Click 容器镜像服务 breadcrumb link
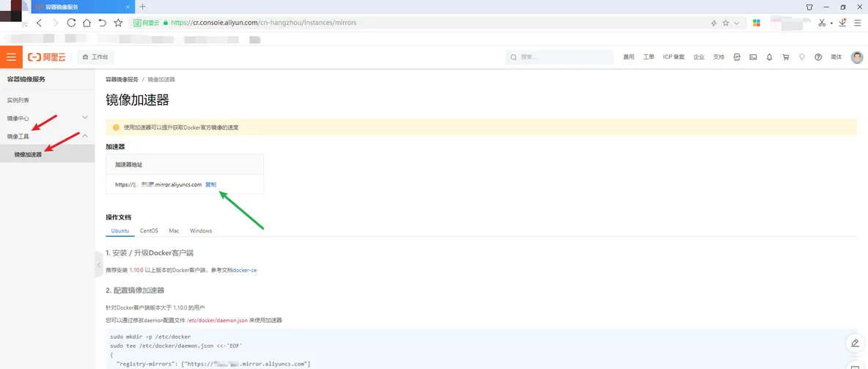The height and width of the screenshot is (369, 868). click(122, 80)
